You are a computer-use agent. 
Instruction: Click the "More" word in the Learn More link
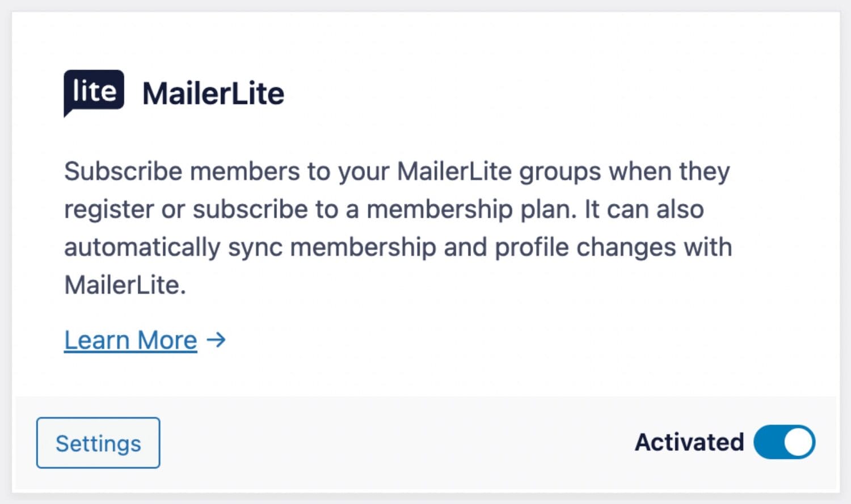coord(167,340)
